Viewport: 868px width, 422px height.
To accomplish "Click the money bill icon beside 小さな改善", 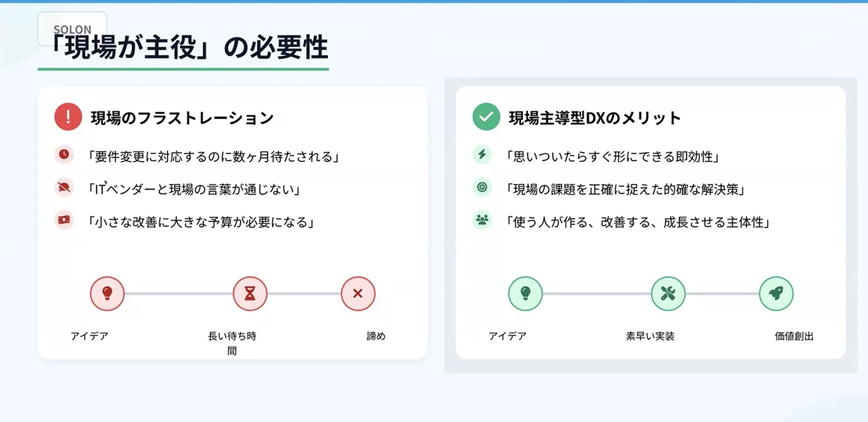I will [64, 220].
